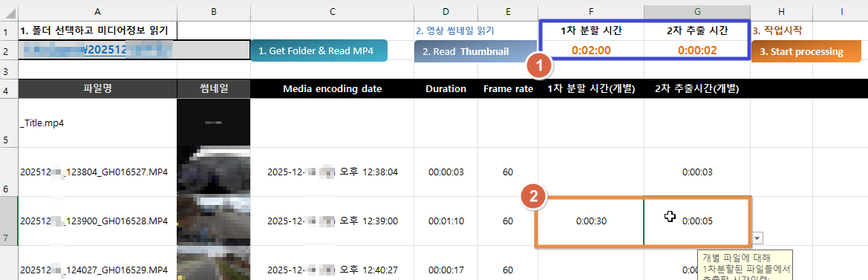Click the '1. Get Folder & Read MP4' button
The width and height of the screenshot is (868, 280).
tap(319, 51)
